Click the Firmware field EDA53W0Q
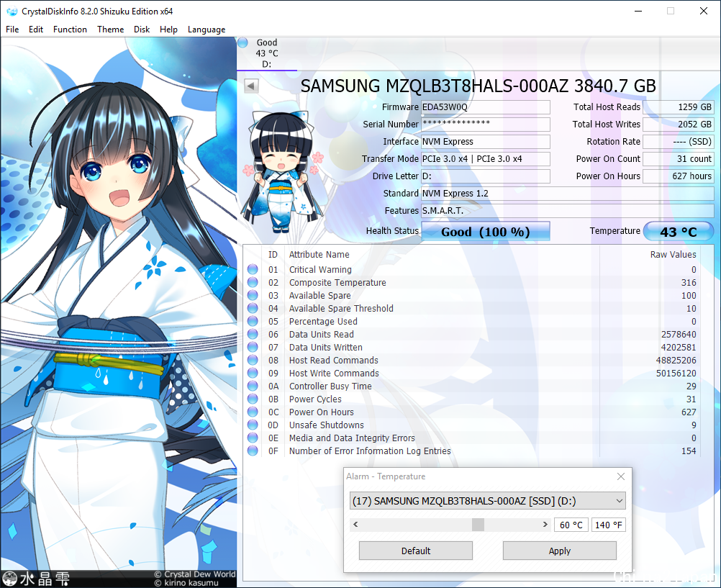721x588 pixels. [x=486, y=107]
